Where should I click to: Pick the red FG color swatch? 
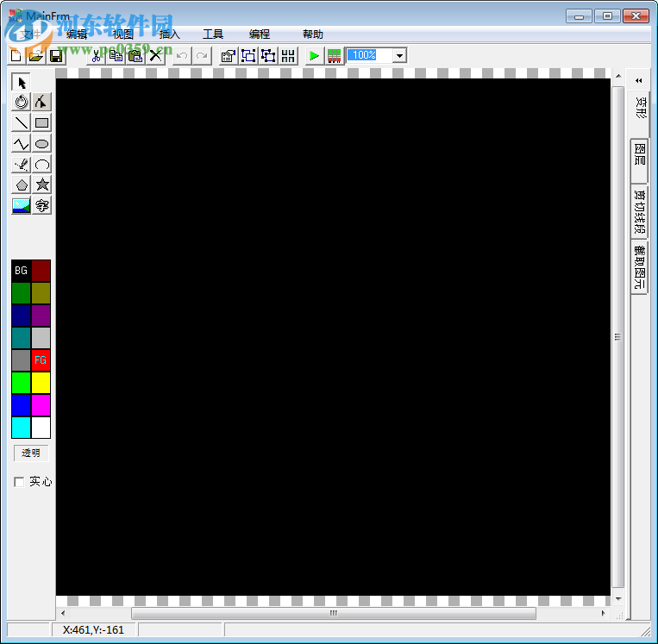41,360
